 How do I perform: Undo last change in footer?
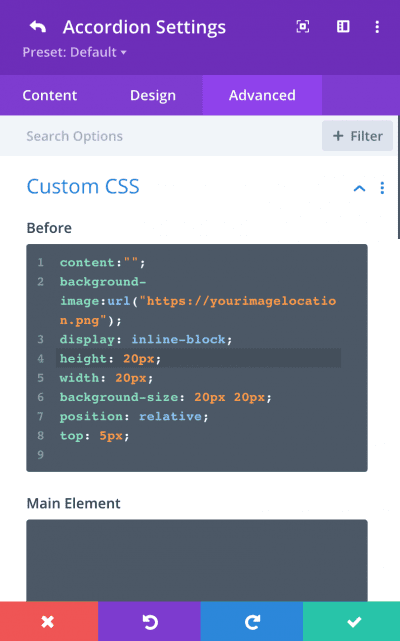pos(149,621)
